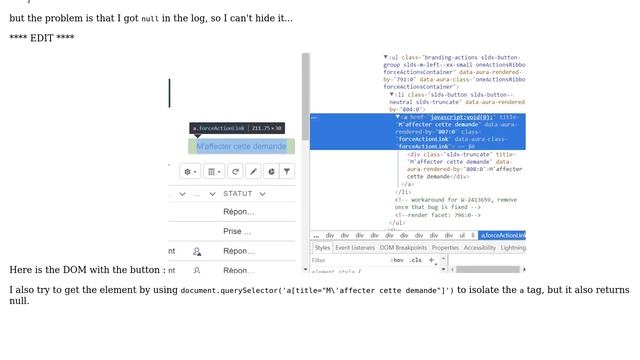Collapse the selected a href node triangle
The image size is (640, 360).
point(398,117)
